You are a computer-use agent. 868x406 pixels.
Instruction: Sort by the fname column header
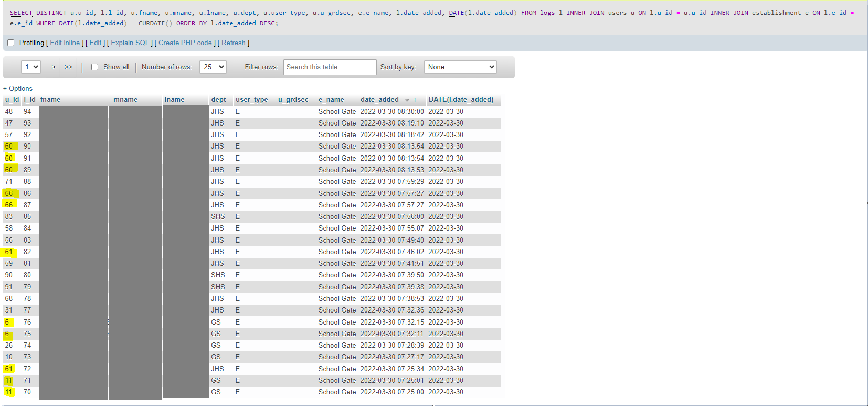(x=50, y=100)
